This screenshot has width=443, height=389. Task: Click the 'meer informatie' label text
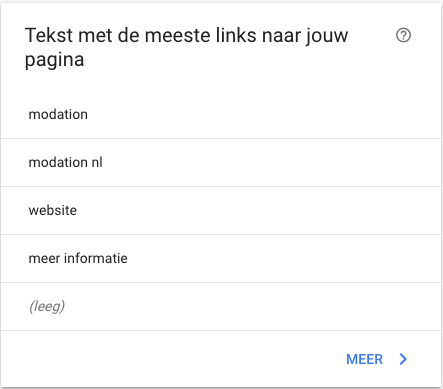pos(78,258)
